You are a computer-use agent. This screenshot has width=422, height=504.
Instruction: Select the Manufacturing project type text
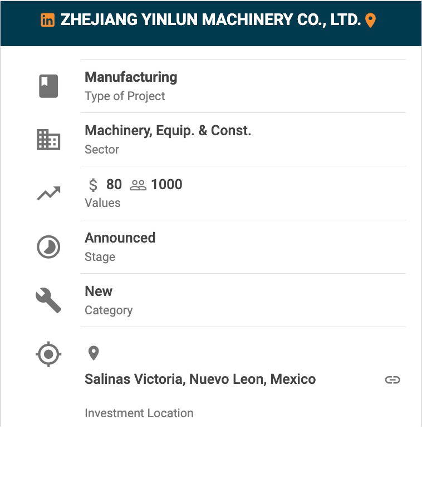[x=131, y=77]
